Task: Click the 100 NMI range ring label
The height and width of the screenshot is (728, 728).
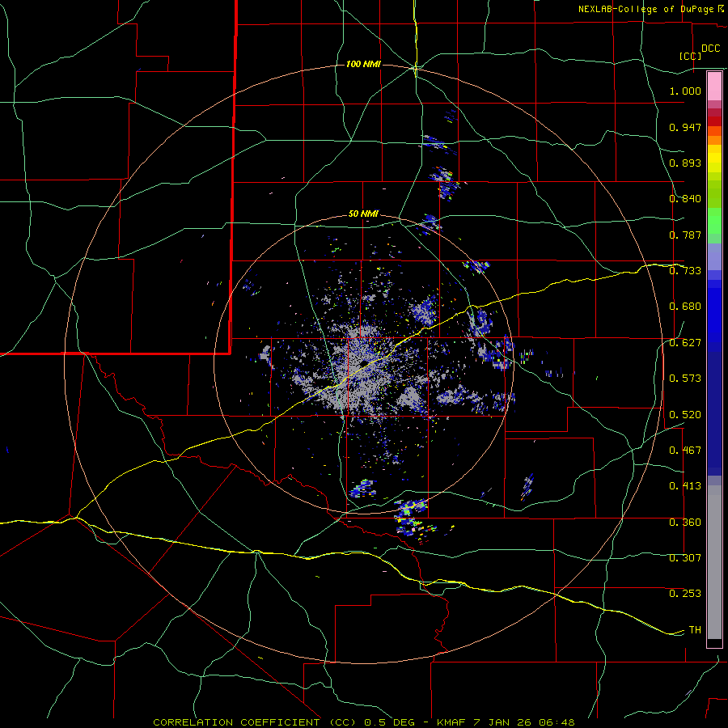Action: click(363, 64)
